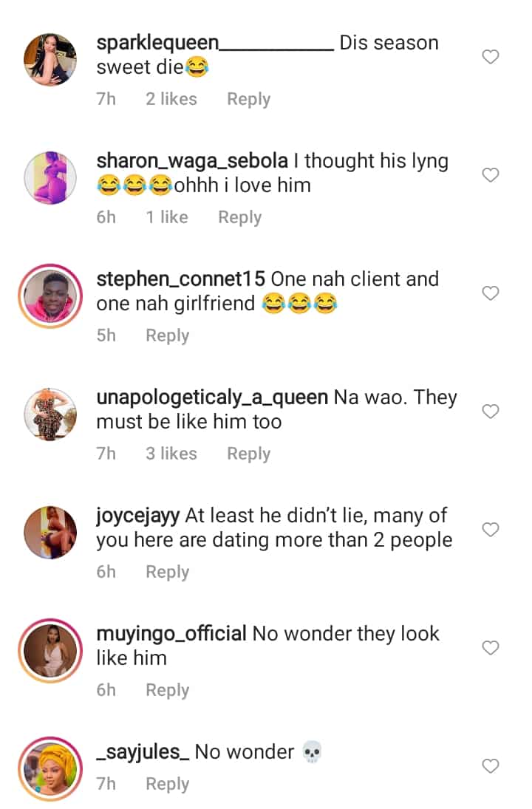View 1 like on sharon_waga_sebola's comment

[x=166, y=217]
